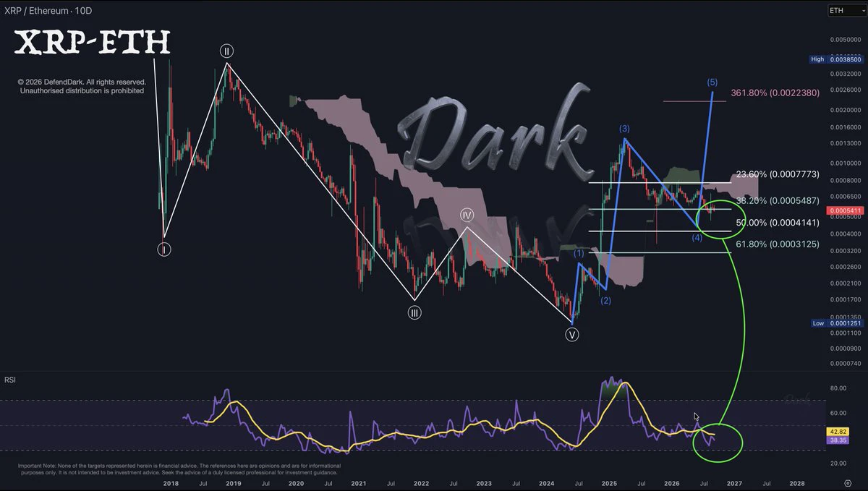
Task: Click the 50.00% (0.0004141) Fibonacci label
Action: tap(778, 223)
